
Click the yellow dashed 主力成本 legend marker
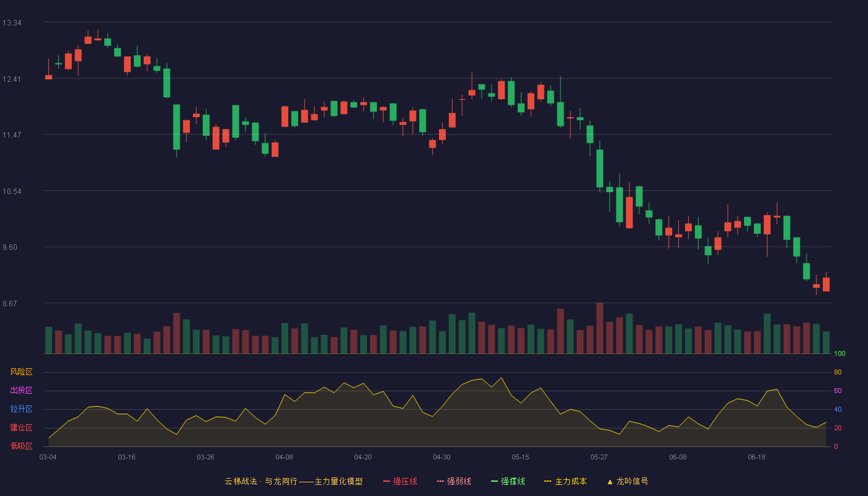click(547, 482)
